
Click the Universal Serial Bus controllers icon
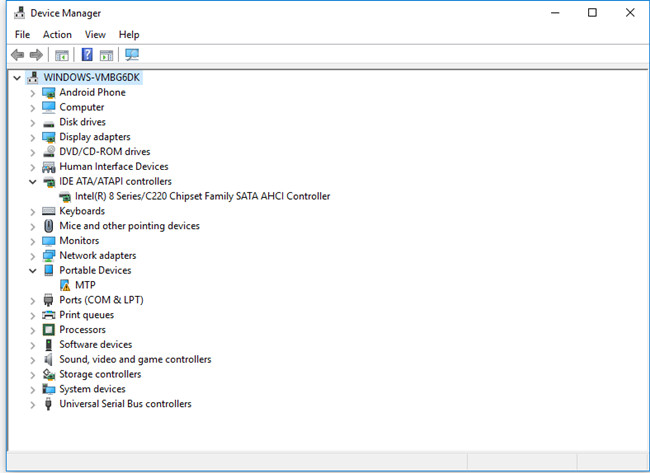coord(48,404)
